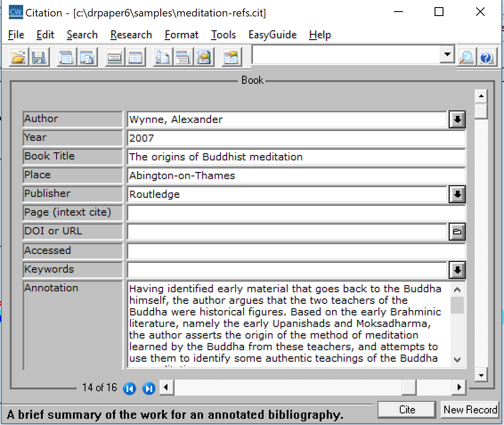The image size is (504, 425).
Task: Open the toolbar search combo box arrow
Action: tap(446, 55)
